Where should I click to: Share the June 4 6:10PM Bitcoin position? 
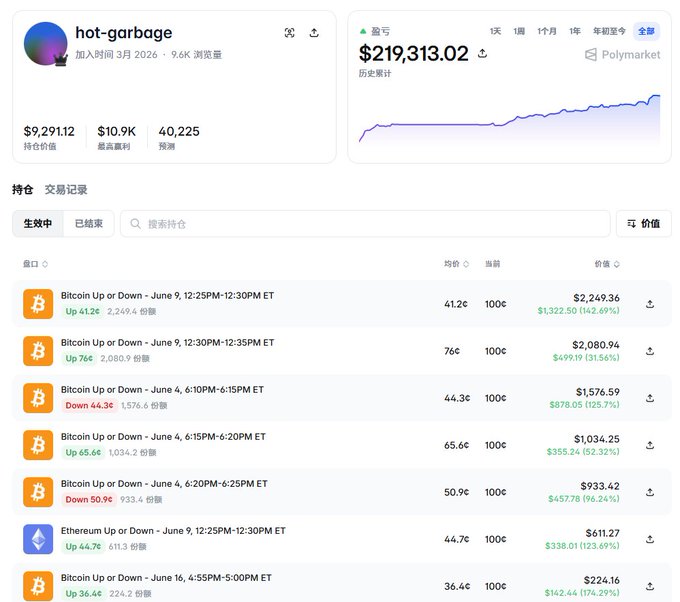(x=650, y=398)
